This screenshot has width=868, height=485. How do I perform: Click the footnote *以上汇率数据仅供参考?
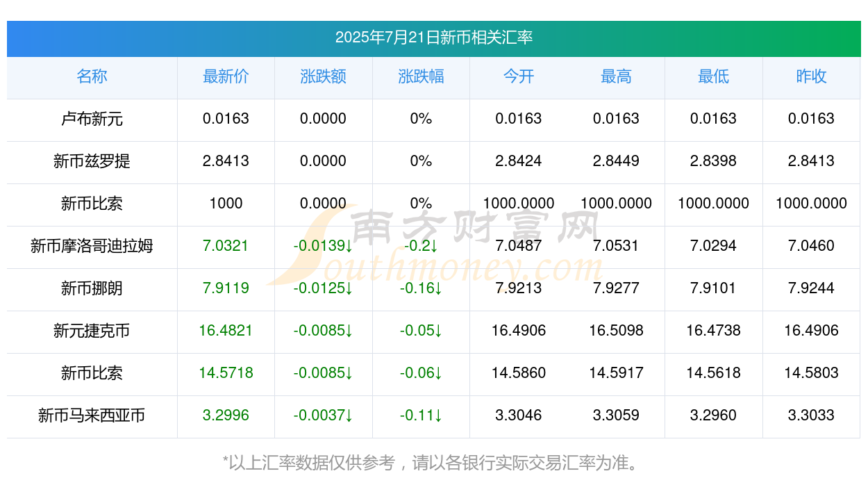coord(310,462)
